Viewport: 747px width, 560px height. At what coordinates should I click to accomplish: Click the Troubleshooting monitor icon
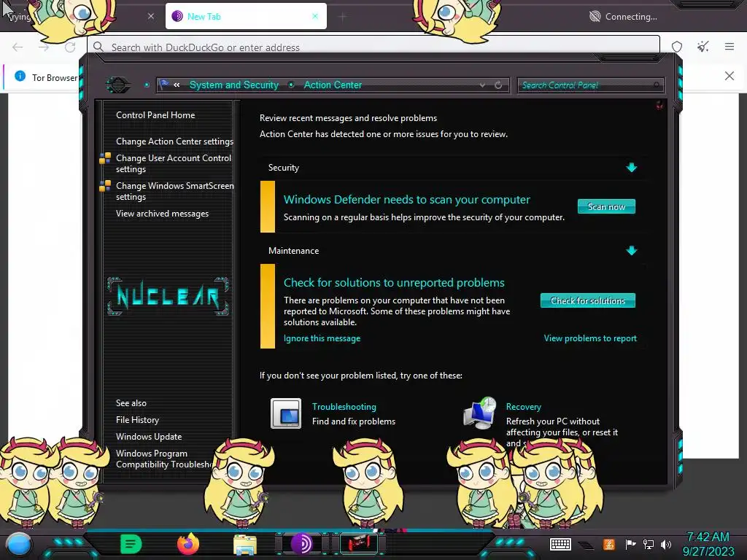286,413
